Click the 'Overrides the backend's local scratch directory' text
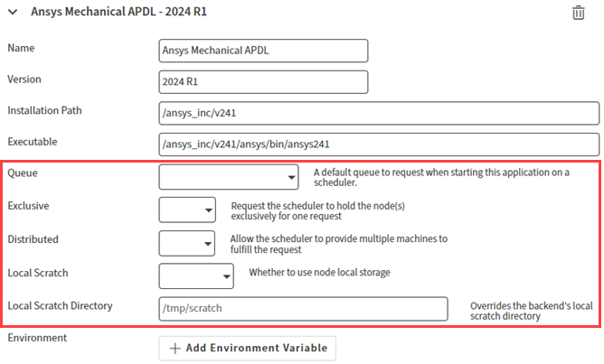The height and width of the screenshot is (364, 604). [531, 311]
